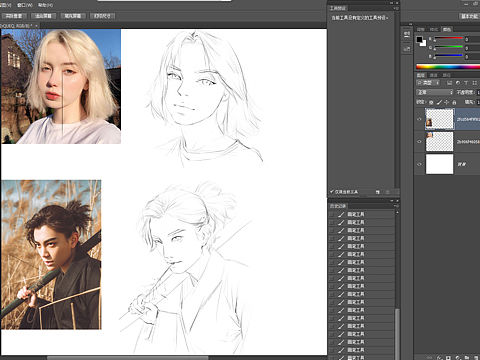
Task: Switch to the Channels tab
Action: coord(434,75)
